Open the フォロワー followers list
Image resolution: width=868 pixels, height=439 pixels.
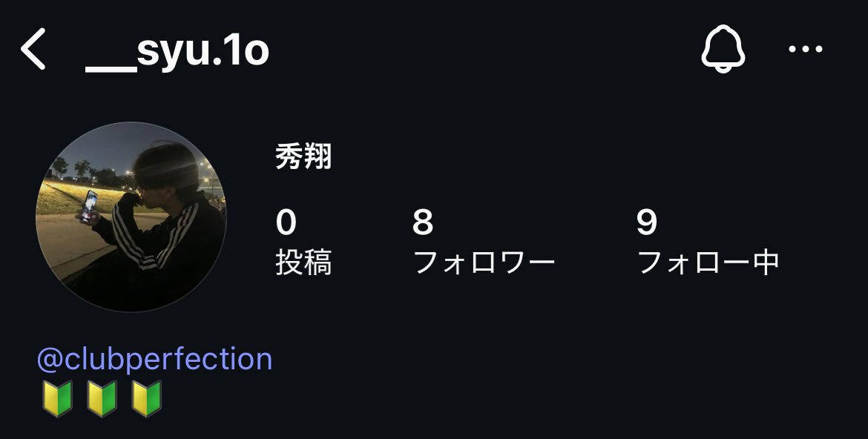tap(484, 263)
